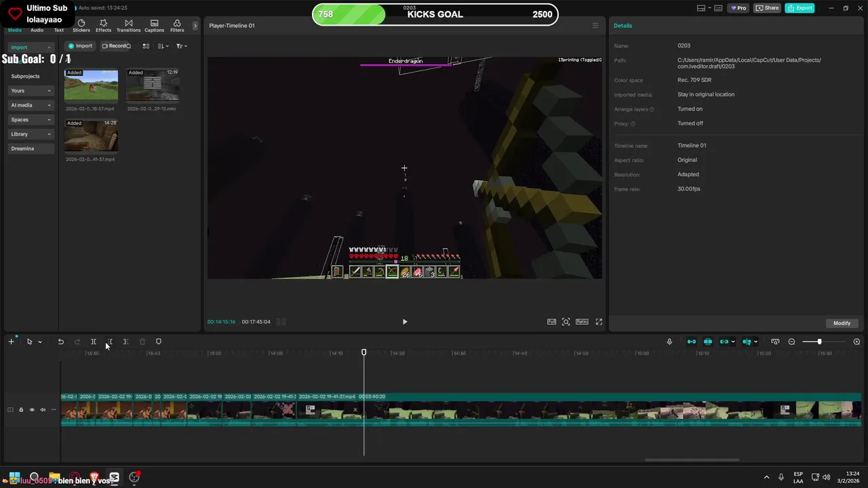Click the Import media button
This screenshot has width=868, height=488.
(80, 46)
